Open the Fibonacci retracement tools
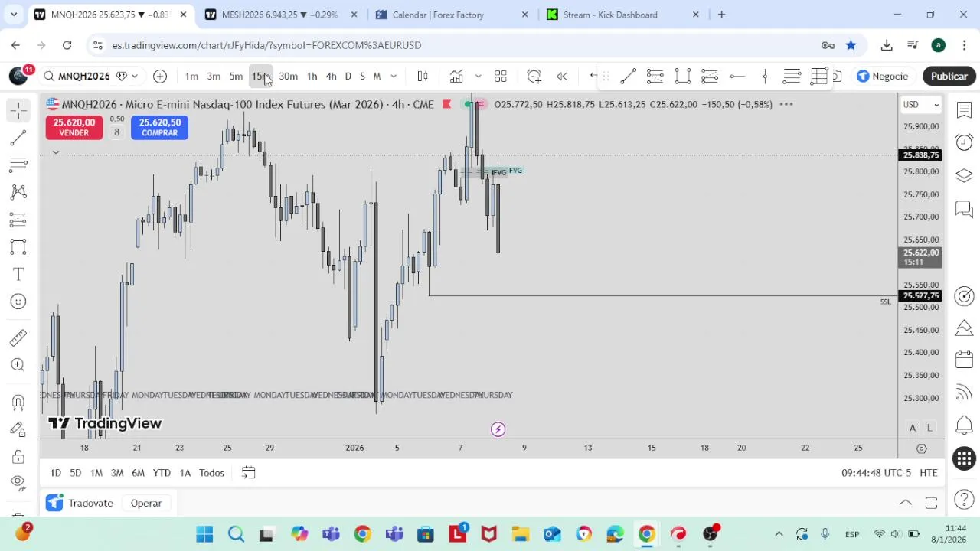 18,165
